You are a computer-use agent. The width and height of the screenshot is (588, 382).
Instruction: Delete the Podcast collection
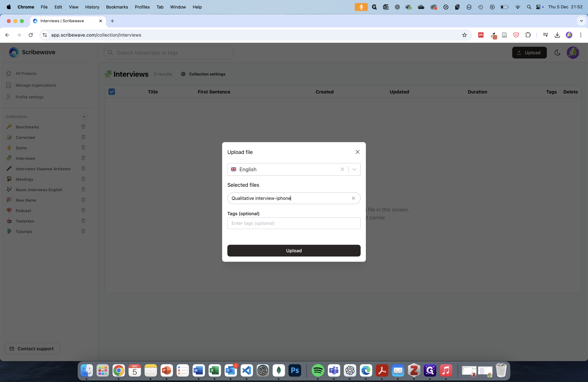(x=83, y=210)
